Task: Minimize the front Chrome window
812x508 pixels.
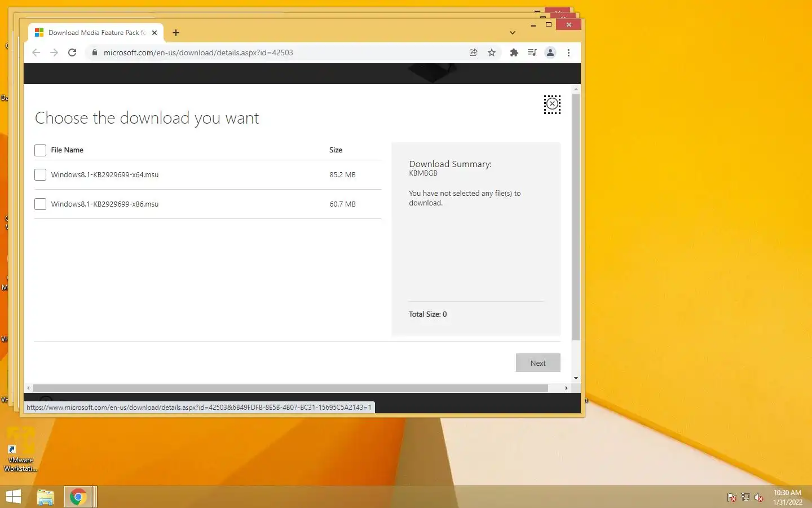Action: click(533, 25)
